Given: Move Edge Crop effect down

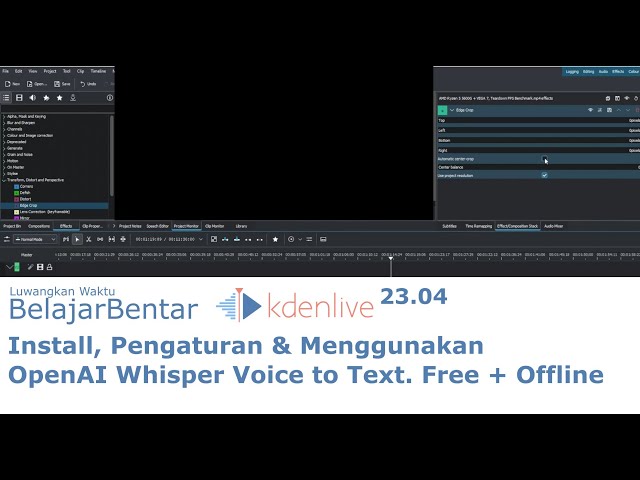Looking at the screenshot, I should pyautogui.click(x=628, y=110).
